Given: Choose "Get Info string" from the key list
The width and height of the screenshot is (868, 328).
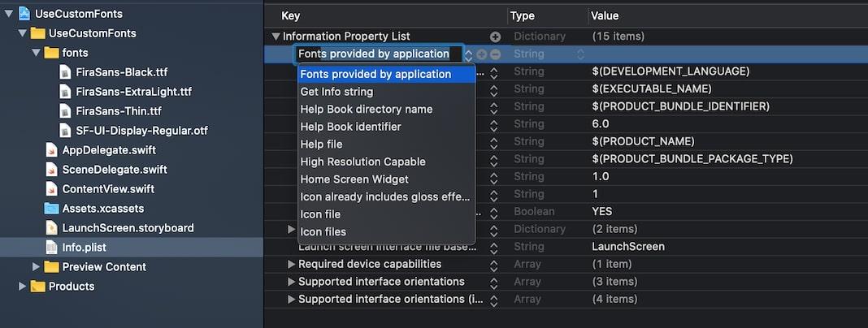Looking at the screenshot, I should (336, 92).
